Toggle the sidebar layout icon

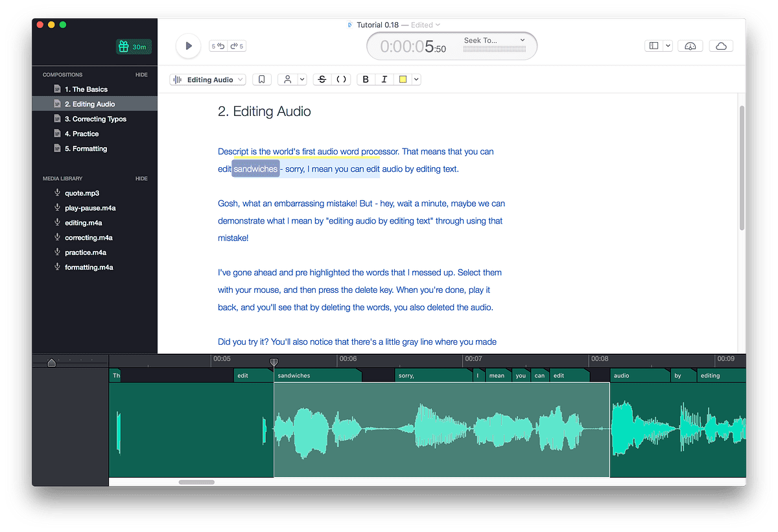point(654,46)
